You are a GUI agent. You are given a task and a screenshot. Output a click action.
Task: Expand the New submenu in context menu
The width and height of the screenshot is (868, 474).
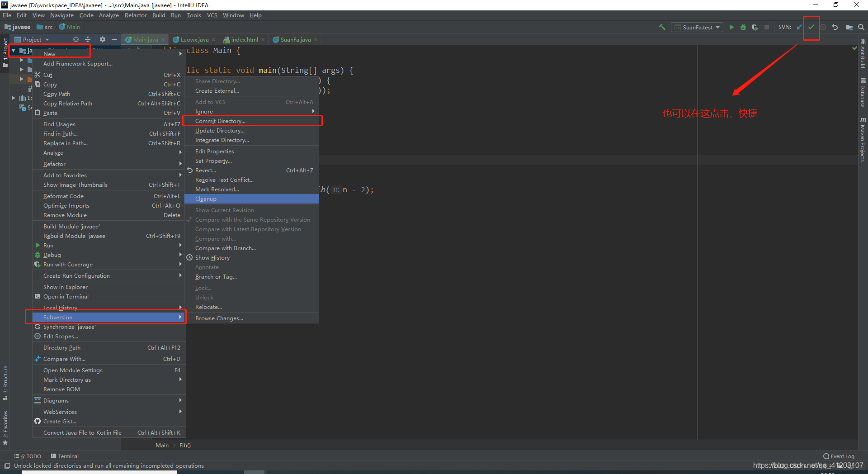click(x=108, y=54)
